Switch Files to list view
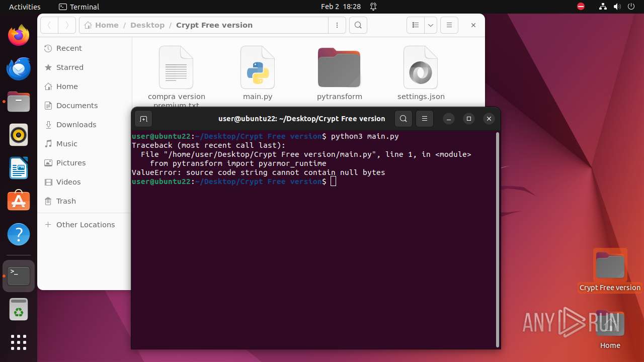 (415, 25)
